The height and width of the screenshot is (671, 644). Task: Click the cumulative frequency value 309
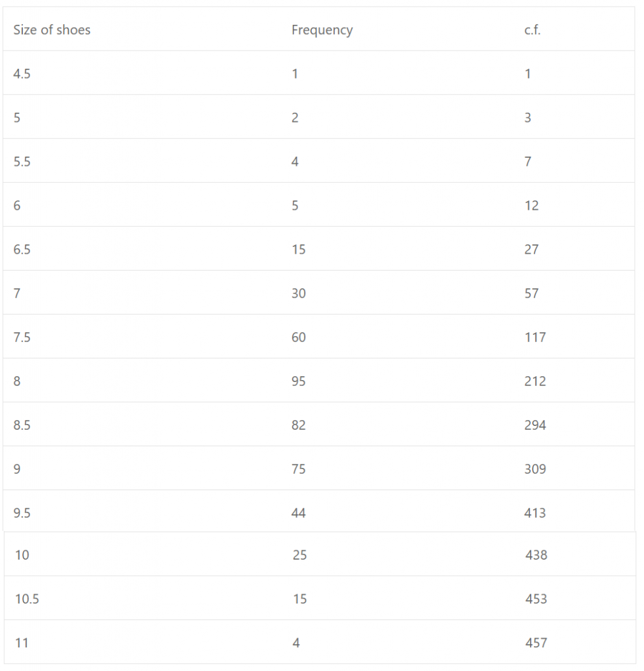click(535, 469)
